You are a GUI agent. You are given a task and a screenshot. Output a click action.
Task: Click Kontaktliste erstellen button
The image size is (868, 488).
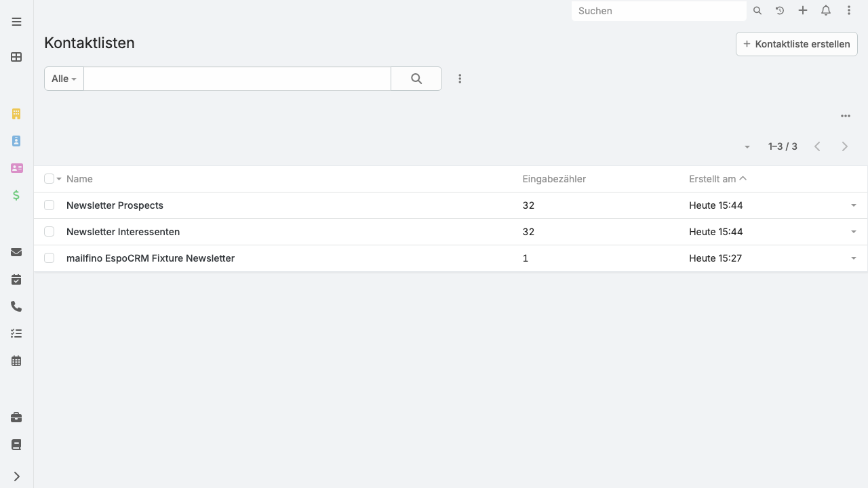(x=797, y=44)
